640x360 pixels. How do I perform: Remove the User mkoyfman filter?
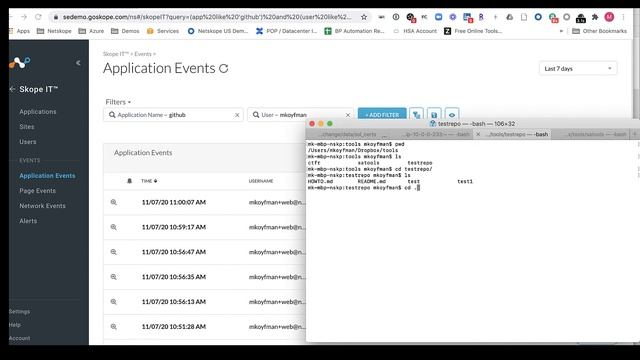[348, 115]
